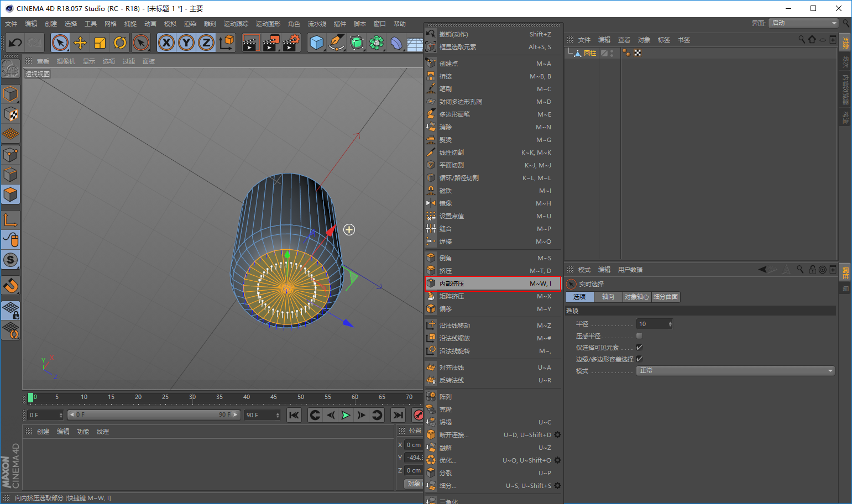
Task: Select the Live Selection tool in toolbar
Action: click(60, 43)
